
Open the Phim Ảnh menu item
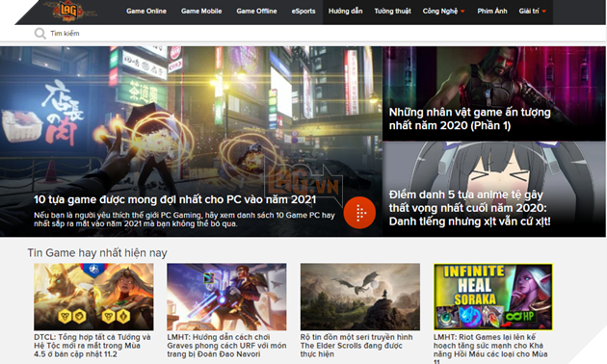coord(492,12)
